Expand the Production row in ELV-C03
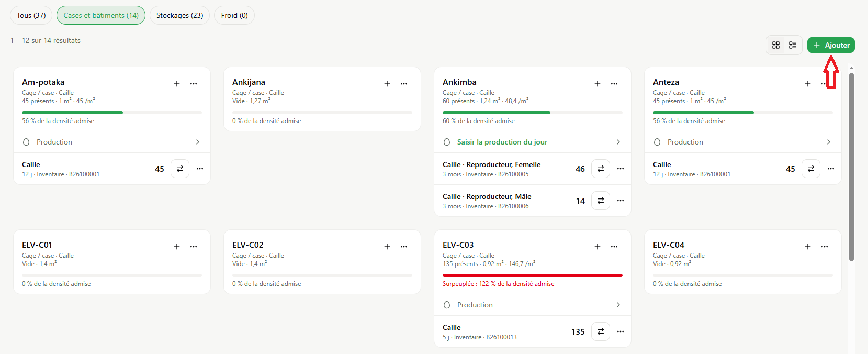Screen dimensions: 868x354 (533, 305)
